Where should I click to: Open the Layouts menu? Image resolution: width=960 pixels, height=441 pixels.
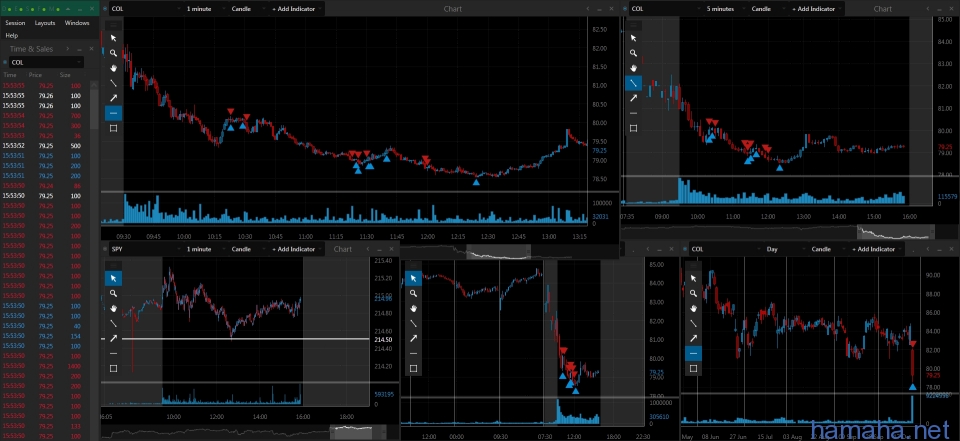[x=45, y=23]
